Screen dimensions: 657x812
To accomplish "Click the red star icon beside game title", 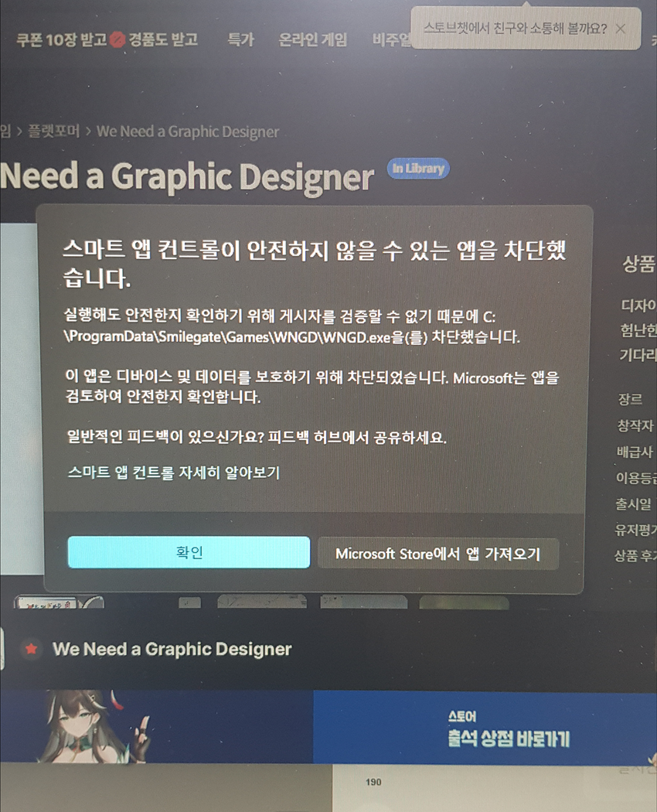I will [31, 648].
